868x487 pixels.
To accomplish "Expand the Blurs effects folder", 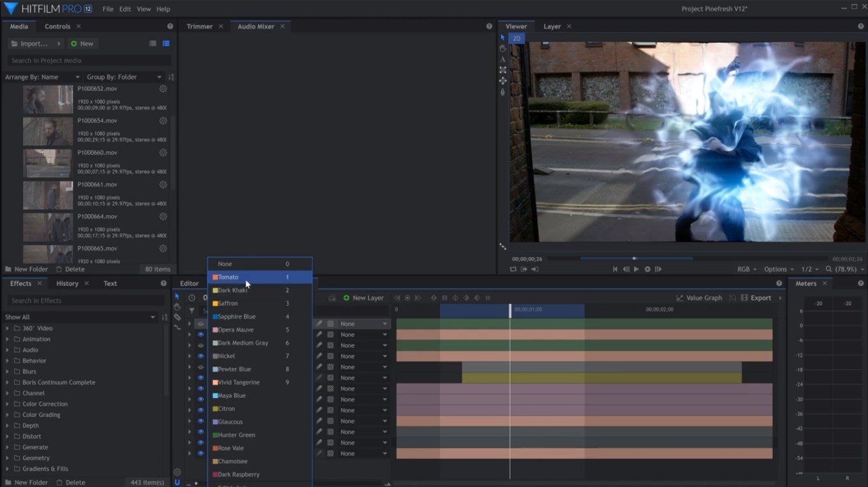I will point(8,371).
